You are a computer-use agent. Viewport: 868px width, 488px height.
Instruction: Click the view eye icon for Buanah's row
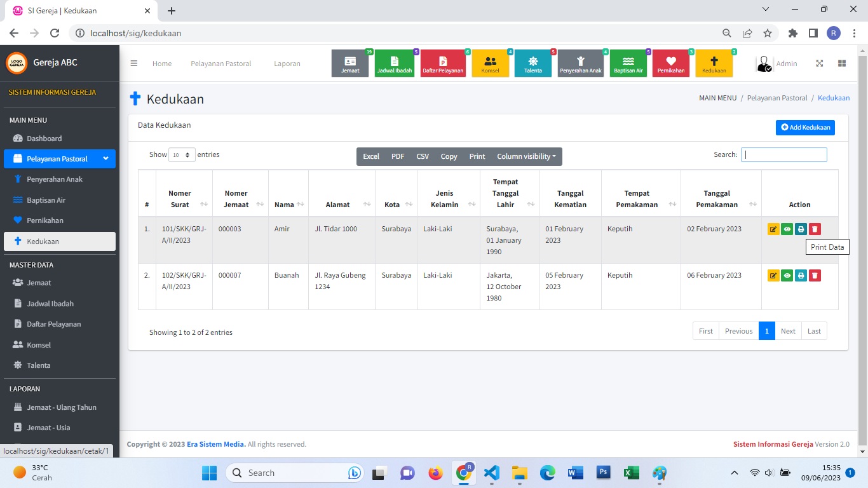click(x=787, y=275)
